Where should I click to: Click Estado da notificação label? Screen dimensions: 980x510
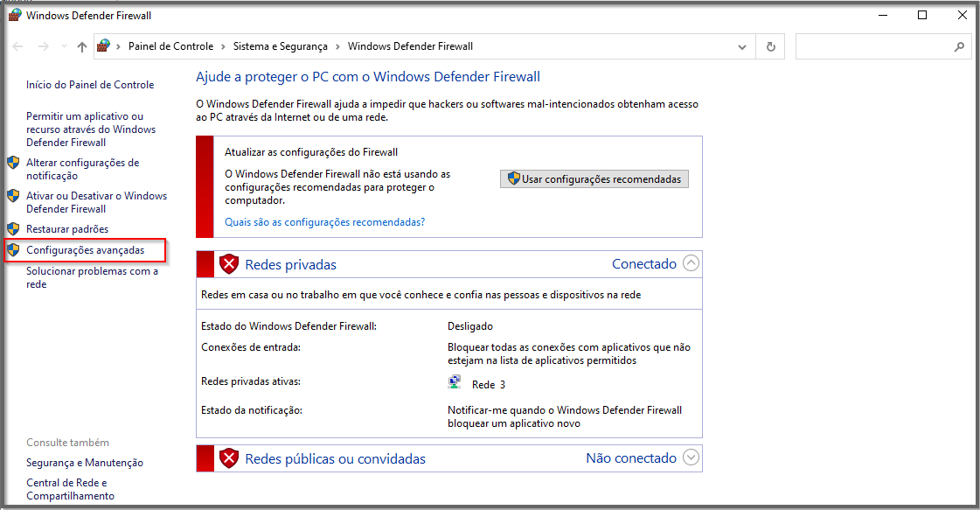tap(251, 410)
